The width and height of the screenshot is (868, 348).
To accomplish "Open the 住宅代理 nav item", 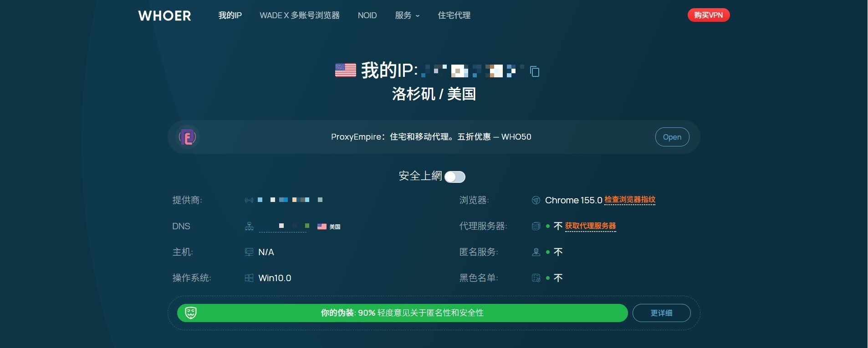I will tap(454, 15).
